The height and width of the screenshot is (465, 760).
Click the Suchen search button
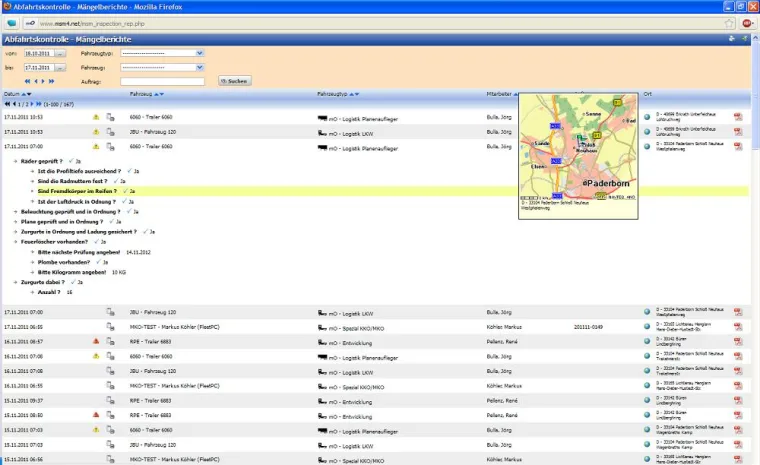coord(234,81)
